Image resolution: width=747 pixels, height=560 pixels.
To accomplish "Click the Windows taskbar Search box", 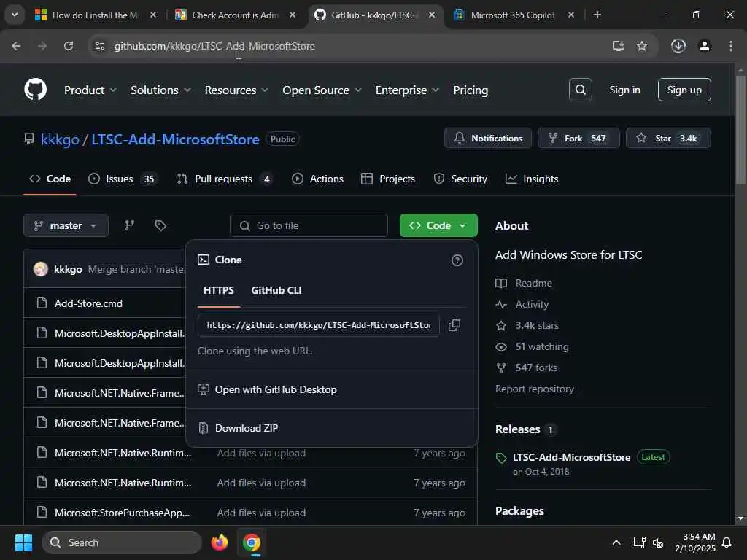I will click(122, 542).
